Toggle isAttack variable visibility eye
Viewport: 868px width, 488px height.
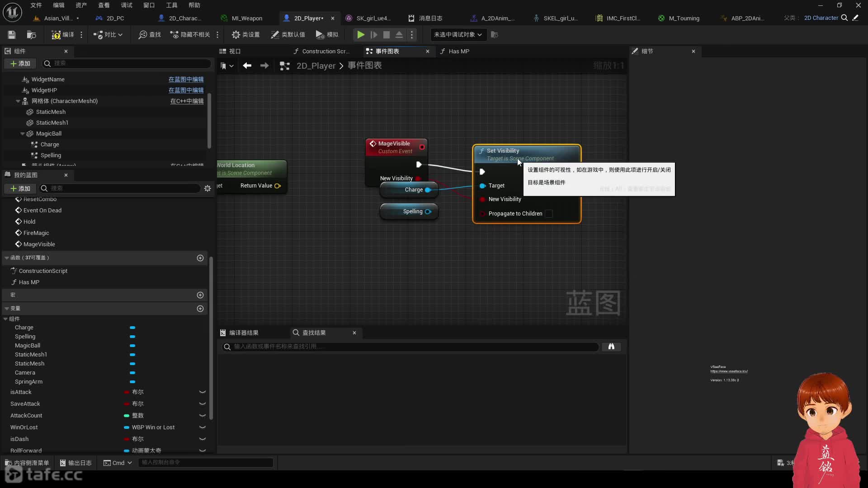(x=203, y=392)
